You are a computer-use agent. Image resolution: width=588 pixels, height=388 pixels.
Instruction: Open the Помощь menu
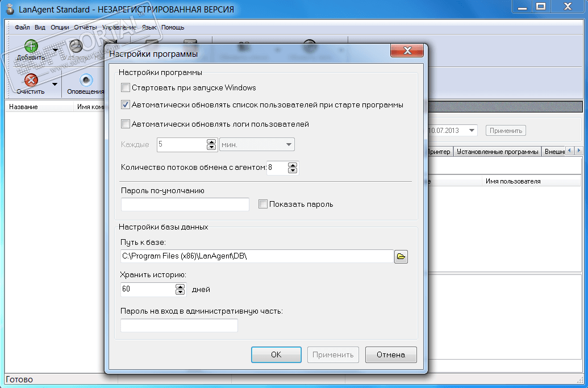[173, 27]
